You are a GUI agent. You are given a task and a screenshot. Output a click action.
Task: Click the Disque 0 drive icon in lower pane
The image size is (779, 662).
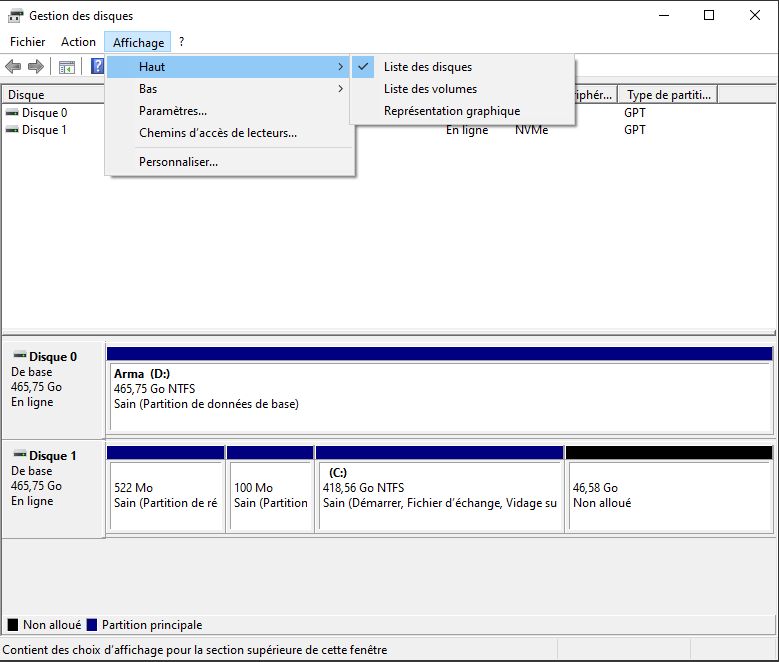[x=20, y=355]
